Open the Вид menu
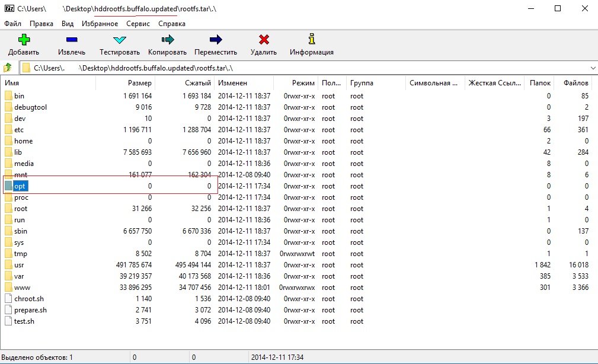 pos(68,24)
